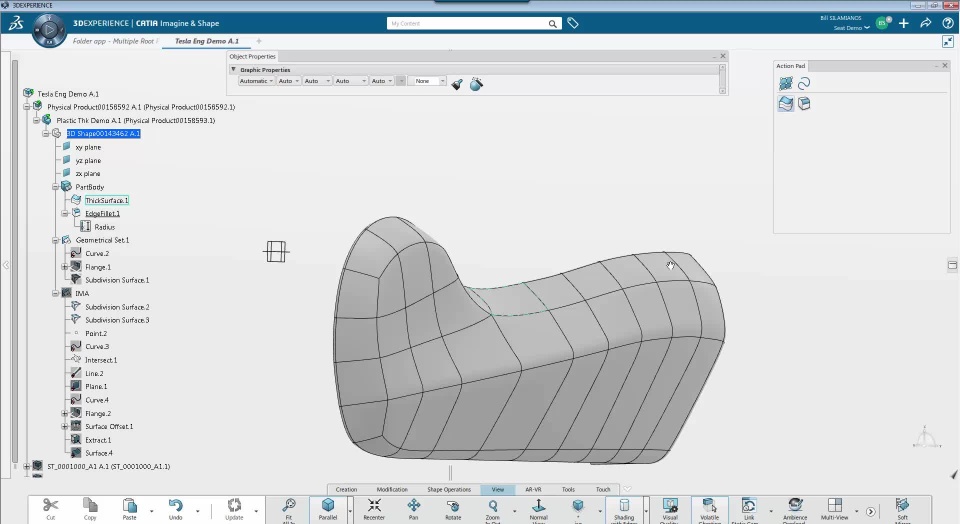
Task: Open the Visual Quality tool
Action: [x=670, y=509]
